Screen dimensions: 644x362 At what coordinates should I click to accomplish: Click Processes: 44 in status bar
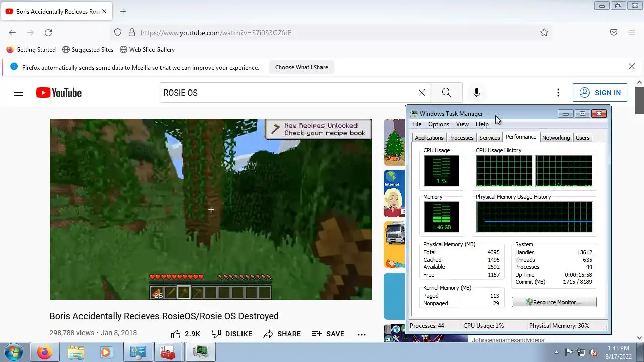[x=427, y=326]
